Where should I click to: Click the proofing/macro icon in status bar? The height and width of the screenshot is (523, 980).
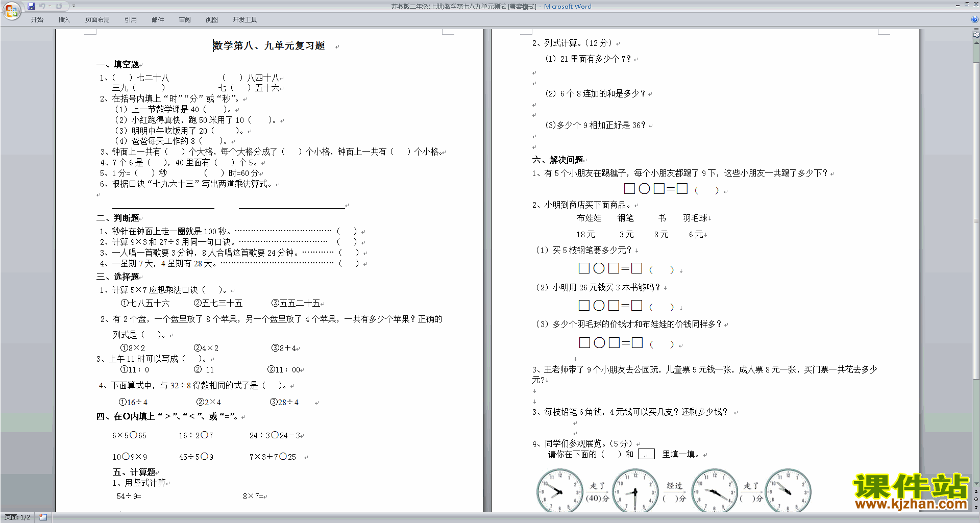pyautogui.click(x=43, y=517)
